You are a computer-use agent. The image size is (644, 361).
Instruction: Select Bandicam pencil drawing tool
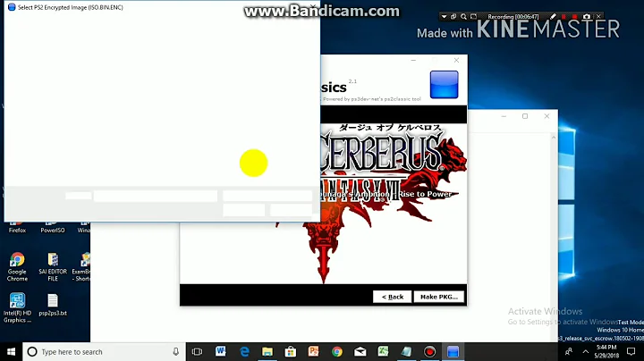(553, 16)
